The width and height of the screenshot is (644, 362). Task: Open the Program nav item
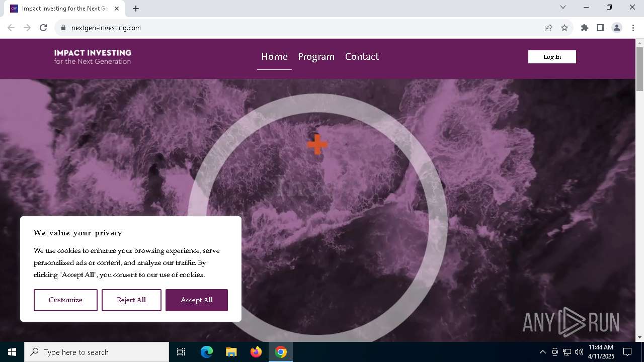click(x=316, y=57)
